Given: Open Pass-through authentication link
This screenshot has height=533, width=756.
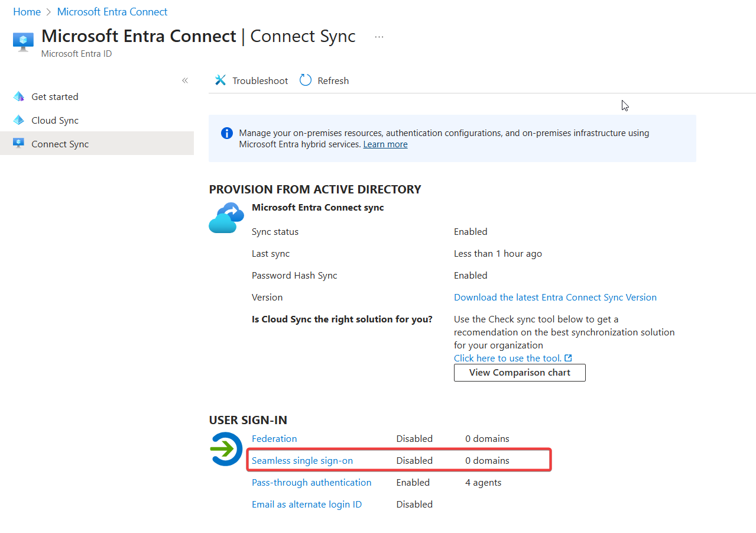Looking at the screenshot, I should click(312, 482).
